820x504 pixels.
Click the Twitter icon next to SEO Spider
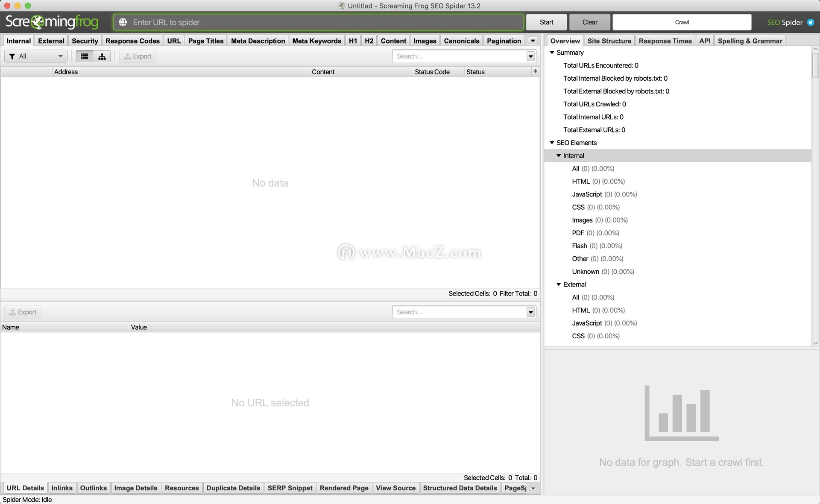(x=810, y=22)
